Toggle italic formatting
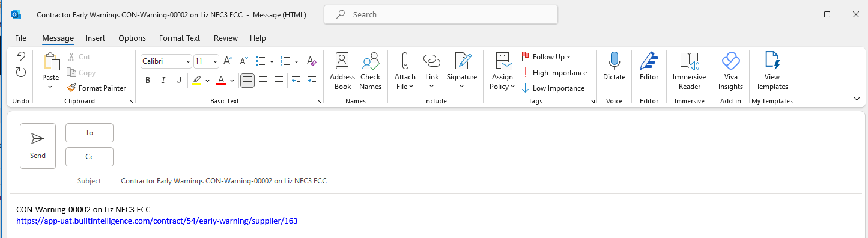Image resolution: width=868 pixels, height=238 pixels. [x=163, y=80]
